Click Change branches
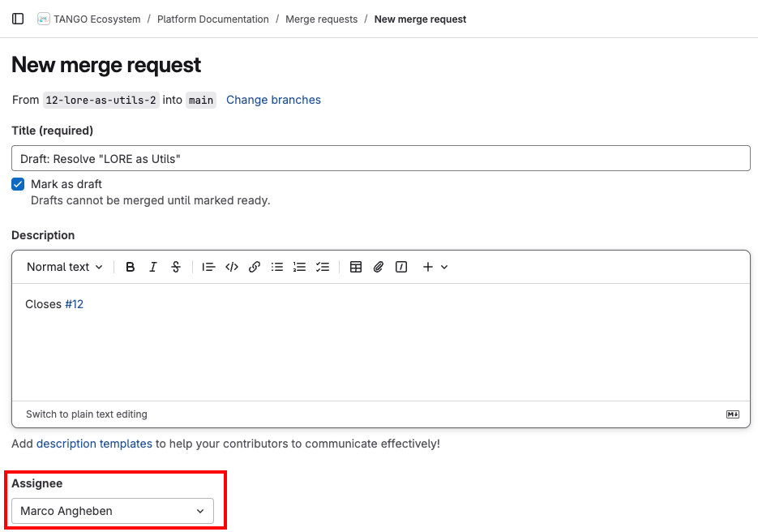The height and width of the screenshot is (532, 758). point(272,100)
